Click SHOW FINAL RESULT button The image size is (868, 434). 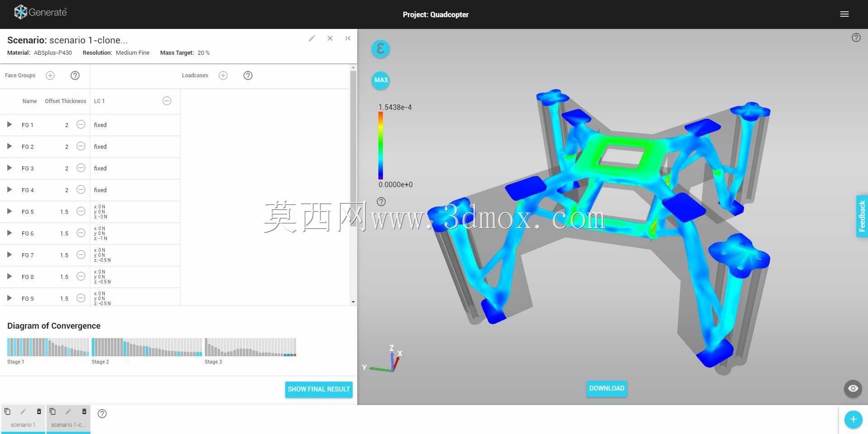click(x=319, y=389)
